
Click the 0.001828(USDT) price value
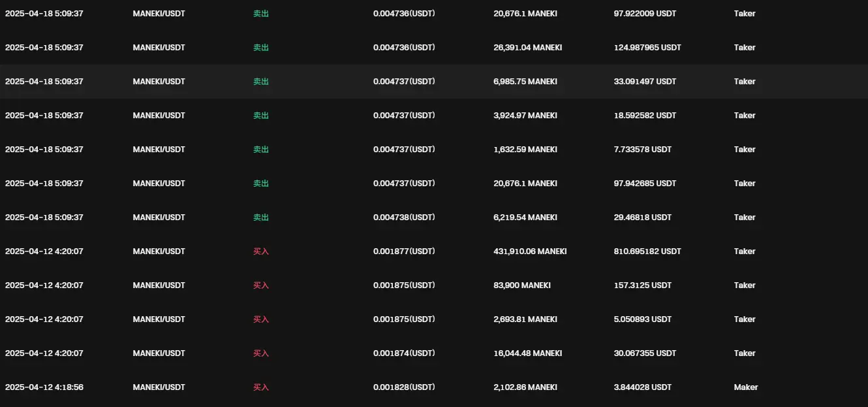(404, 387)
